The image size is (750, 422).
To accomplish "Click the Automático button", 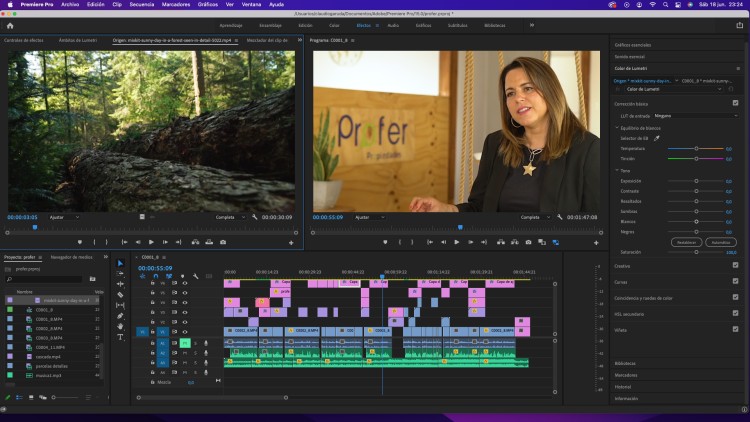I will click(x=720, y=243).
